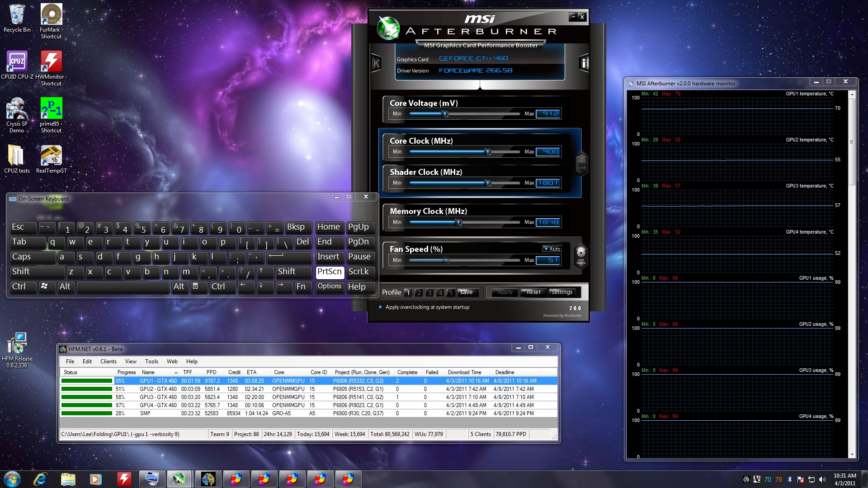This screenshot has height=488, width=868.
Task: Click the Afterburner information 'i' icon
Action: 584,63
